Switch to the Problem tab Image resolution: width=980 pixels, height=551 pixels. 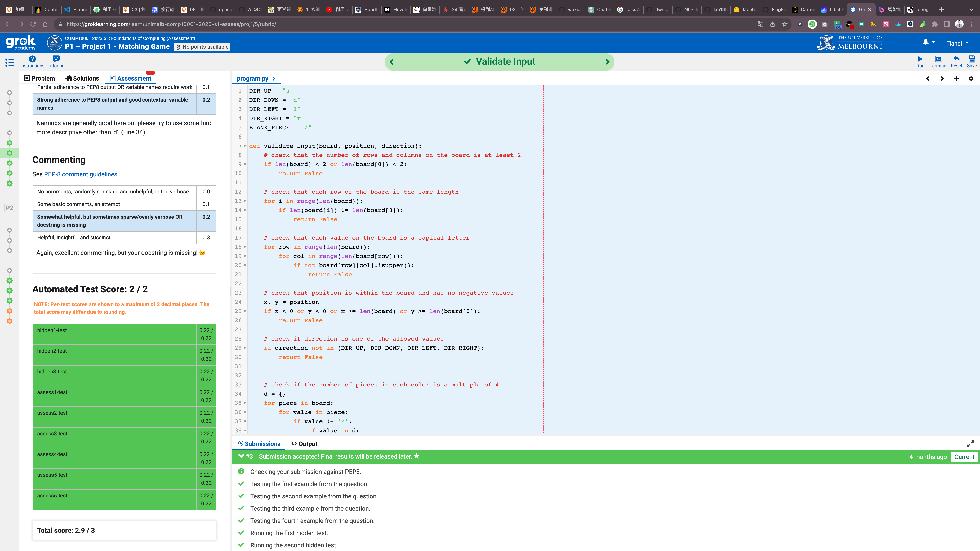click(x=40, y=78)
